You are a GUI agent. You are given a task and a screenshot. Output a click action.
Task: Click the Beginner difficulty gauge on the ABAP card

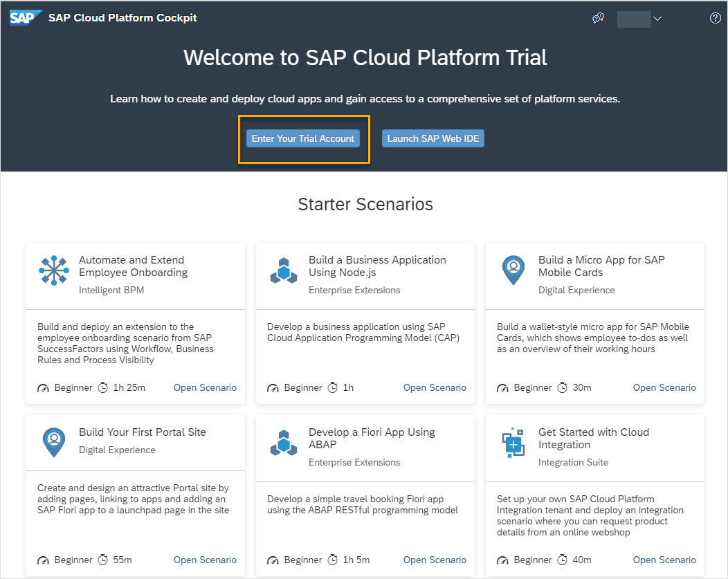pos(273,560)
